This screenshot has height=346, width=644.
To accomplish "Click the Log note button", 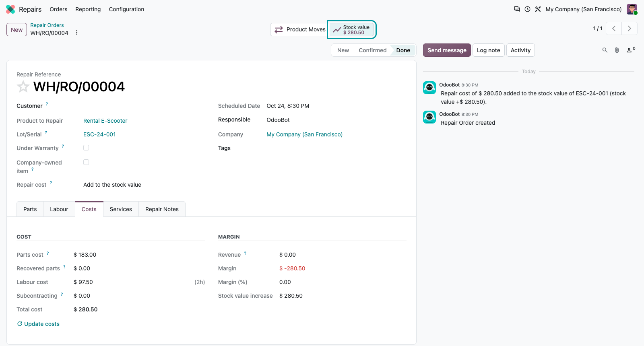I will click(488, 50).
